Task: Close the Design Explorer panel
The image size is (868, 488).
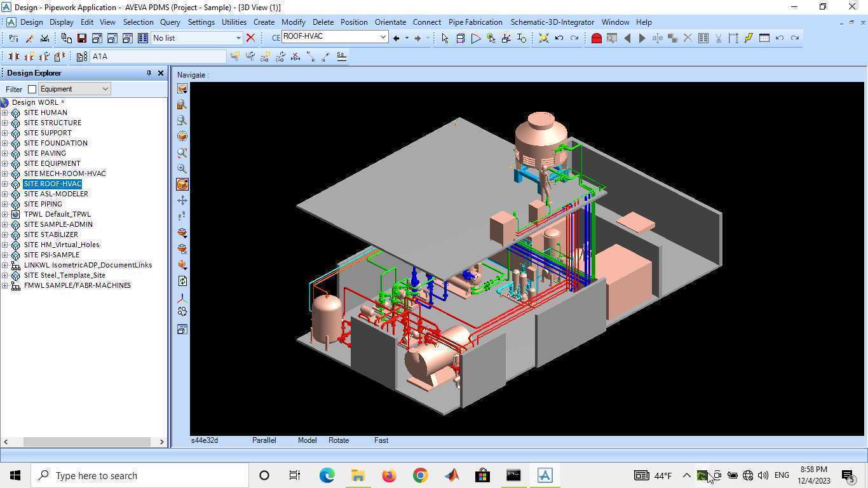Action: click(161, 73)
